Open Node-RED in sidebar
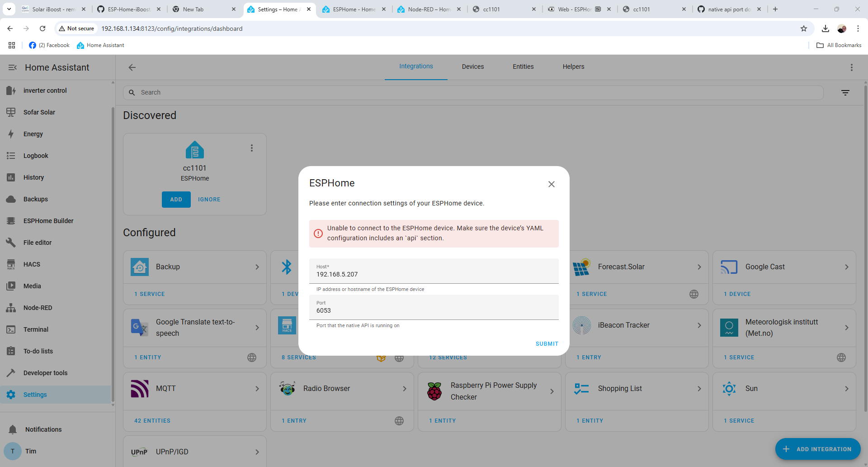This screenshot has height=467, width=868. (55, 308)
